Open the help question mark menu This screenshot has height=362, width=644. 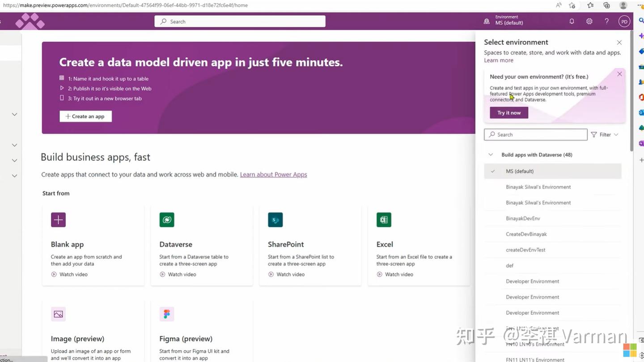(607, 21)
